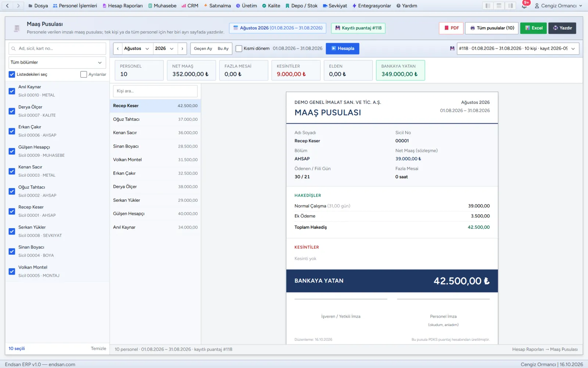Print using the Yazdır button

(x=562, y=28)
